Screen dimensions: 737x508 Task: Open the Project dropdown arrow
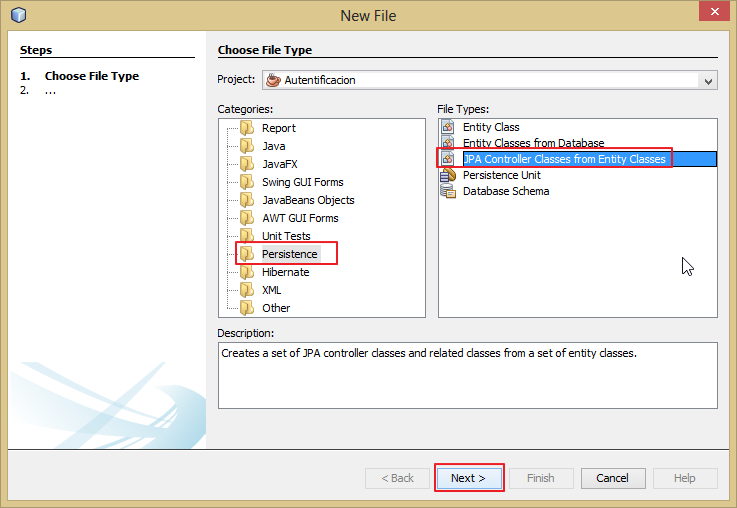point(708,81)
